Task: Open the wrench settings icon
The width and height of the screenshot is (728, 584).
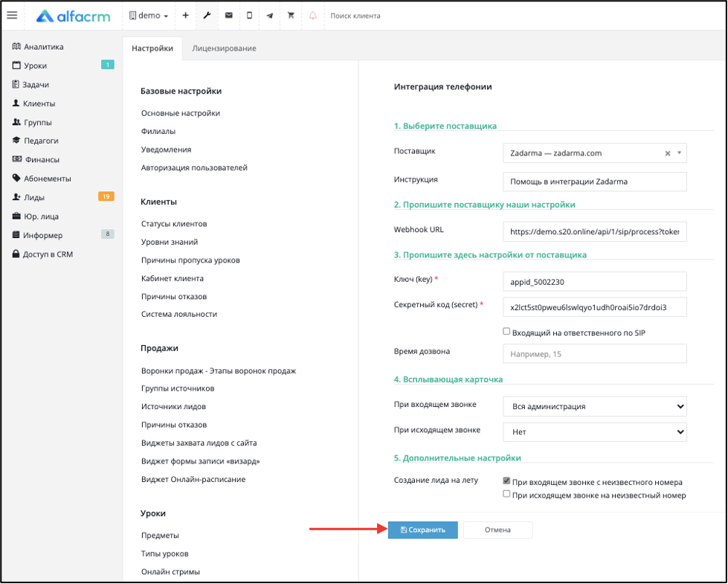Action: coord(207,16)
